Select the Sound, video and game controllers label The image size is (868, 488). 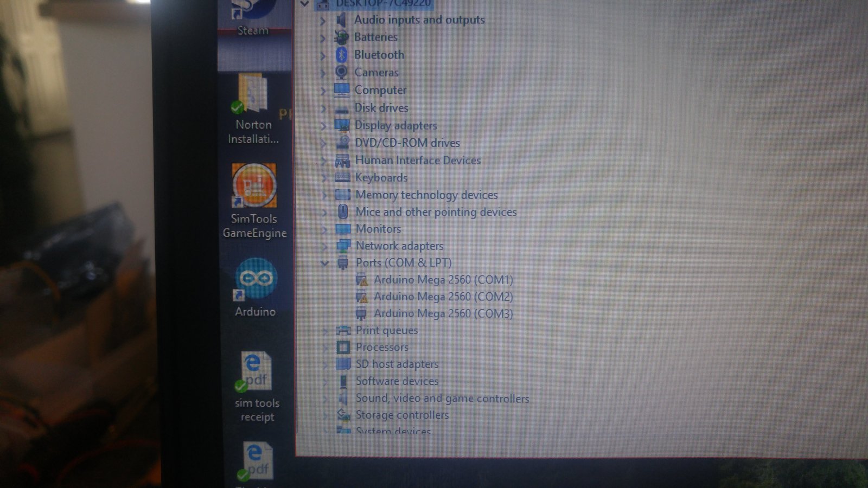tap(442, 399)
